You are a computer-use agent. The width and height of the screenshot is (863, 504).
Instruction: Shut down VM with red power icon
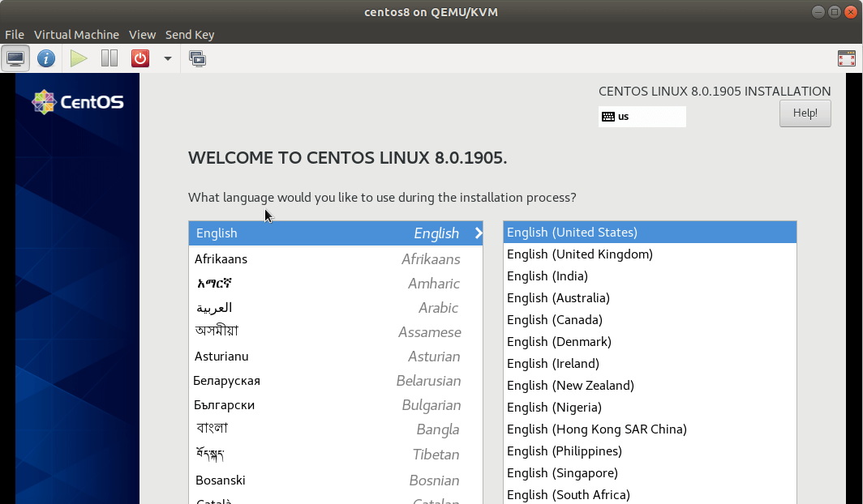(140, 58)
